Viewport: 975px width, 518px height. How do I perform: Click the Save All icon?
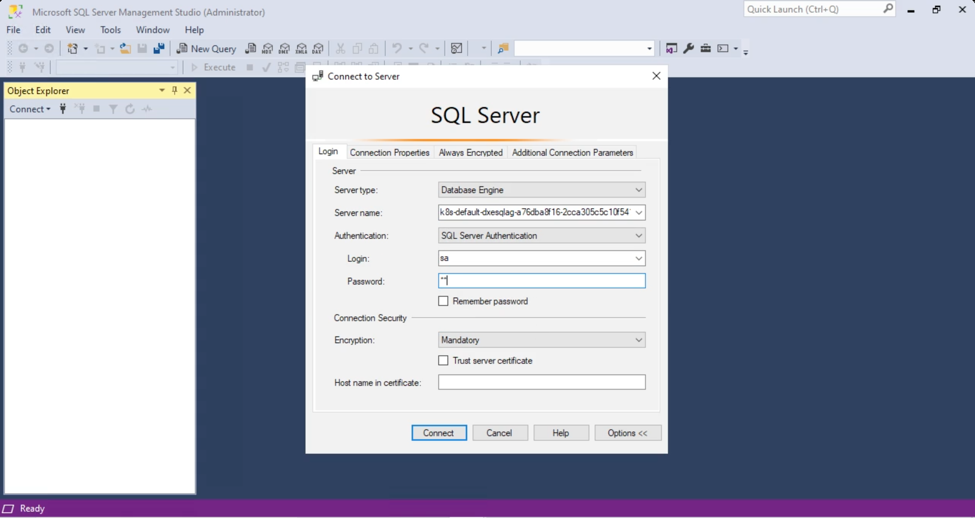pos(159,49)
